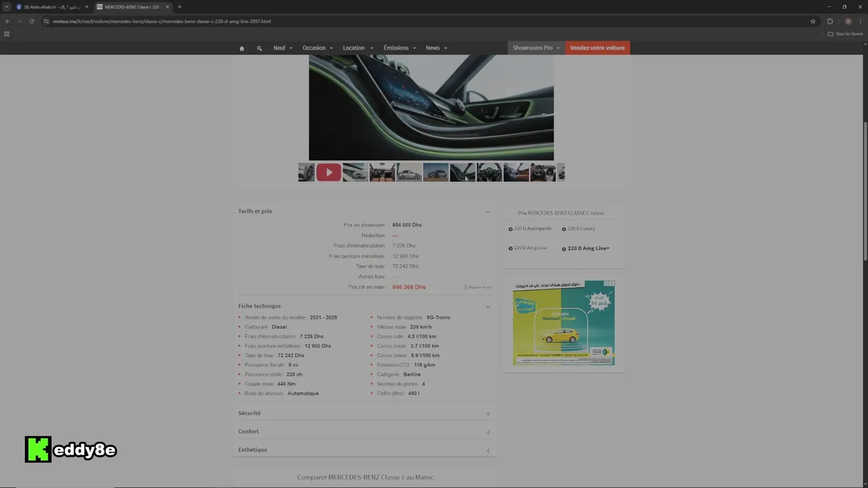Bookmark this page with star icon
The height and width of the screenshot is (488, 868).
[x=813, y=21]
